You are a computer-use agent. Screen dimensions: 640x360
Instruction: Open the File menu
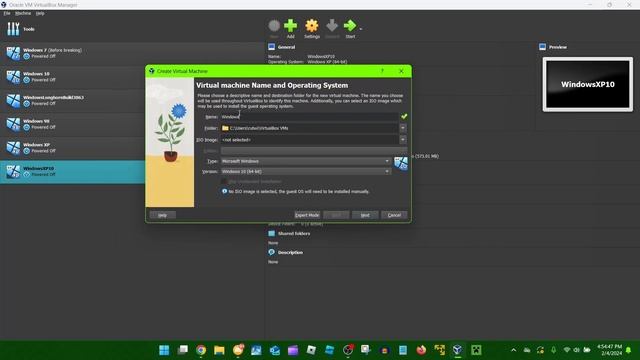(7, 13)
